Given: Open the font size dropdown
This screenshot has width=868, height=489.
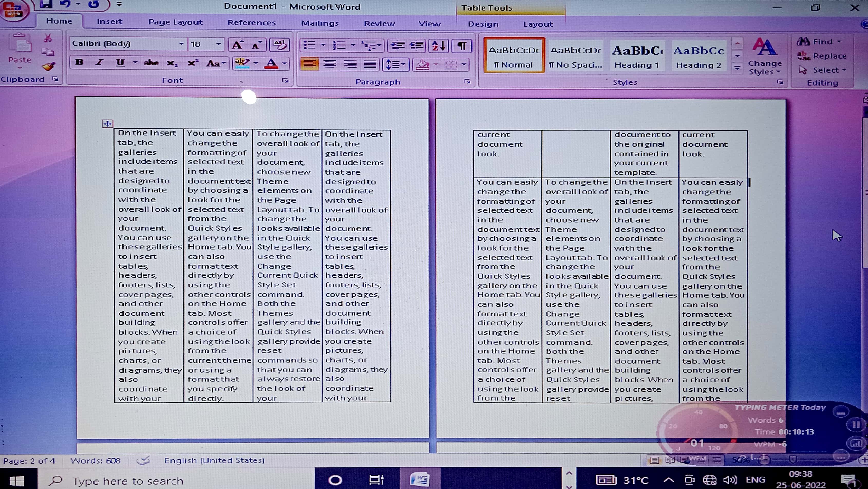Looking at the screenshot, I should pos(218,44).
